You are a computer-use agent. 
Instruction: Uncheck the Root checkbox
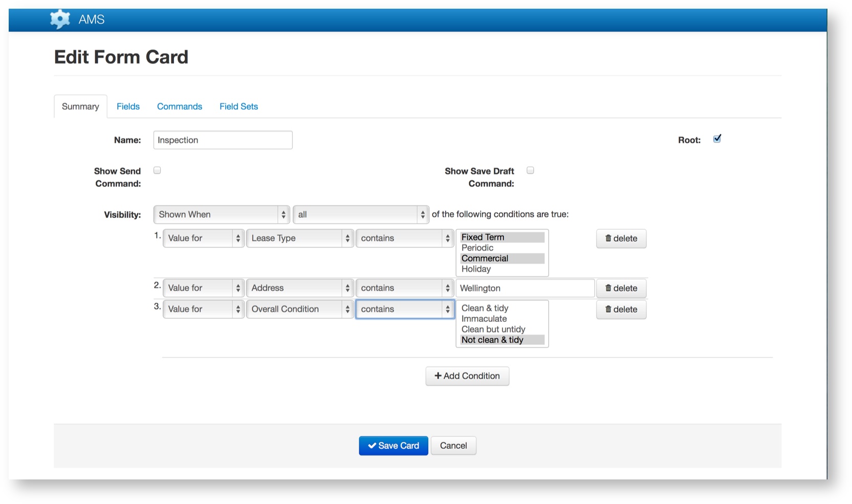click(717, 139)
